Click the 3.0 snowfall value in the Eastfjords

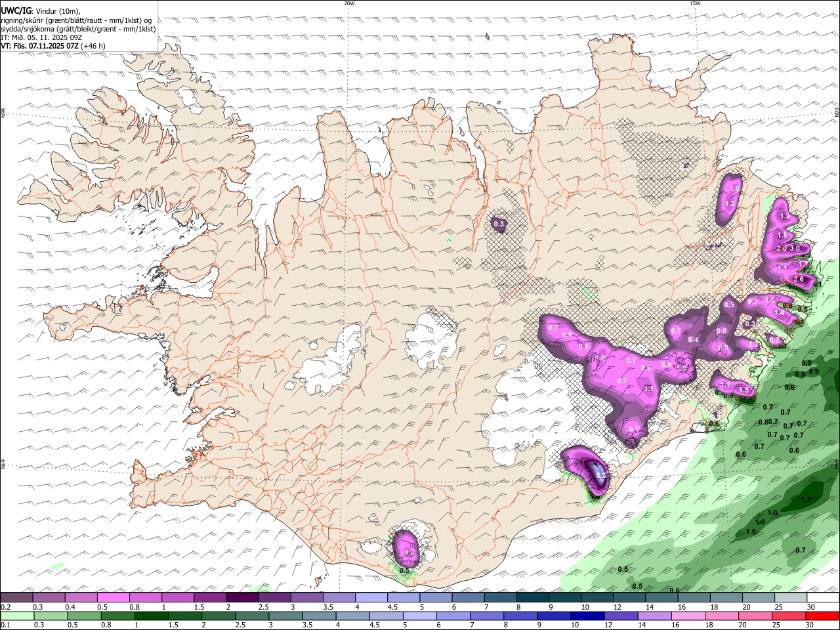(795, 248)
